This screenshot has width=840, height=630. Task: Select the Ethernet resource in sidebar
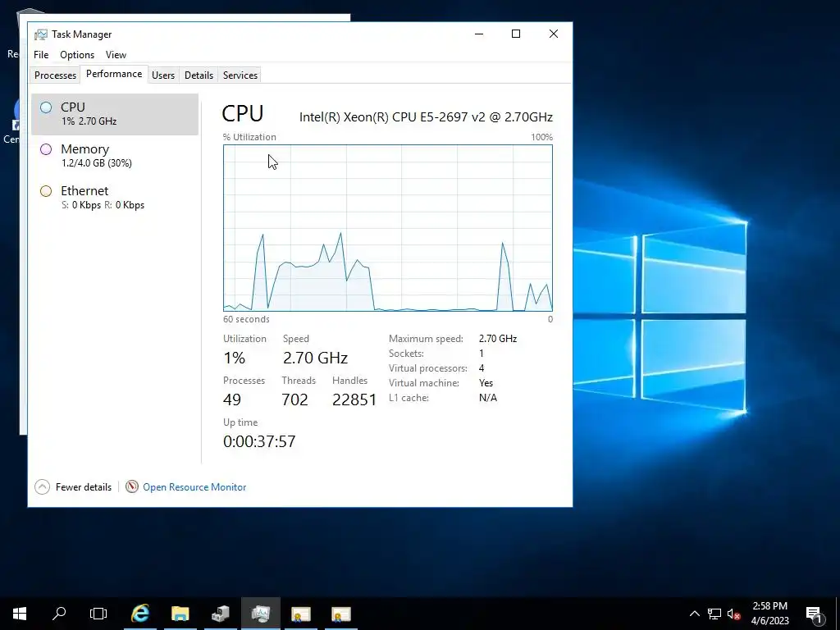pos(115,198)
